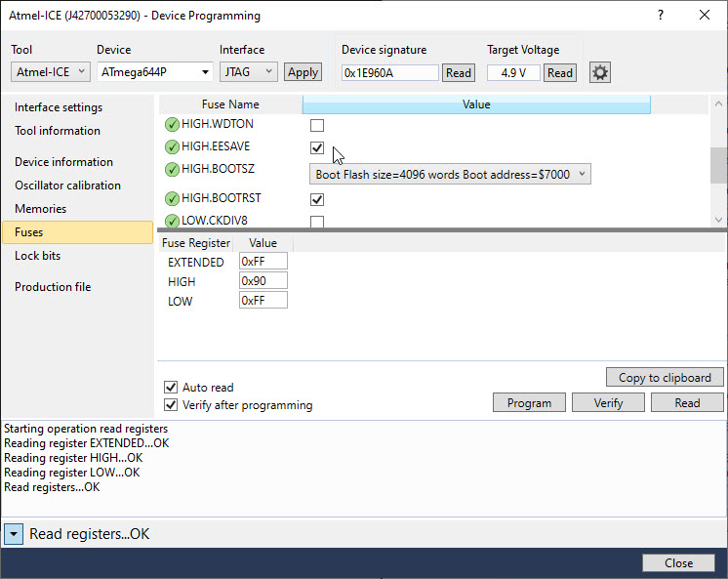Close the Device Programming window with X
The height and width of the screenshot is (579, 728).
point(705,15)
